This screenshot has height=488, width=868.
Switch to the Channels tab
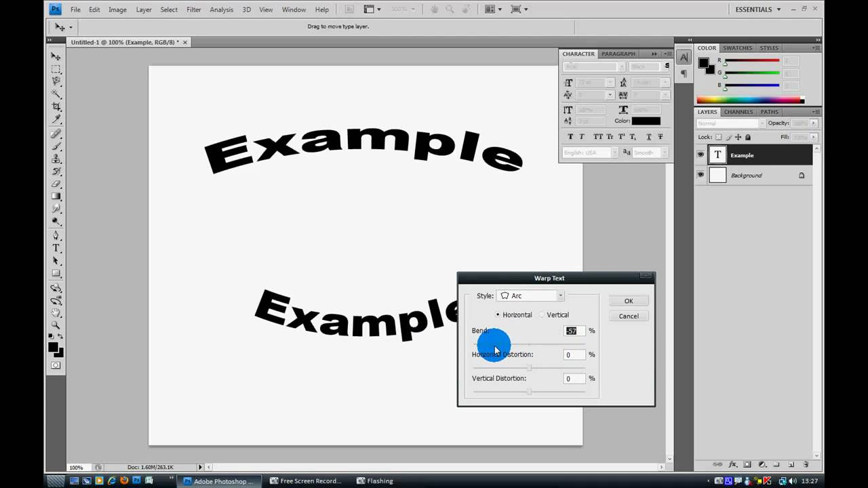coord(738,112)
